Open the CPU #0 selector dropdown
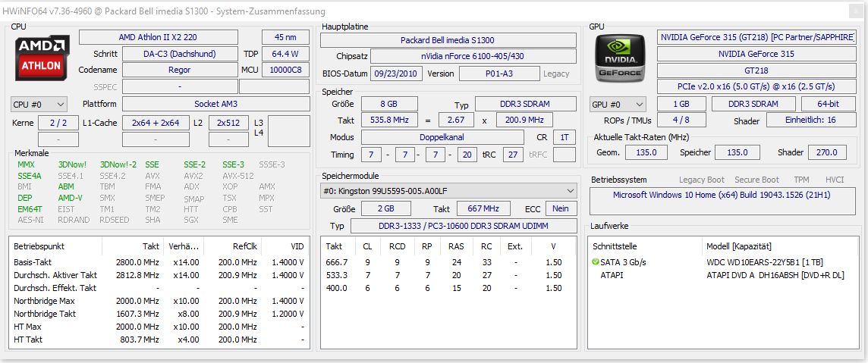Screen dimensions: 868x363 (39, 104)
